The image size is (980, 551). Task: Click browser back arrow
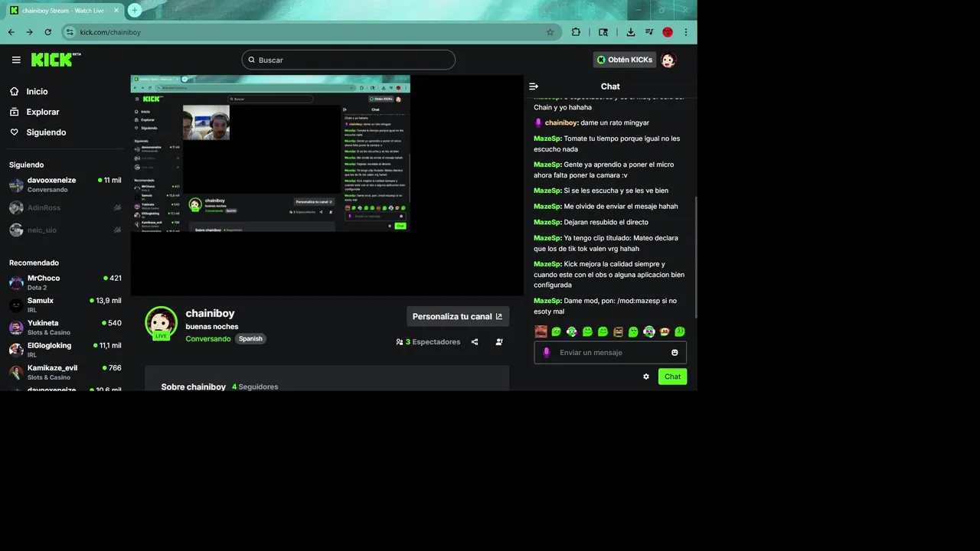(x=11, y=32)
